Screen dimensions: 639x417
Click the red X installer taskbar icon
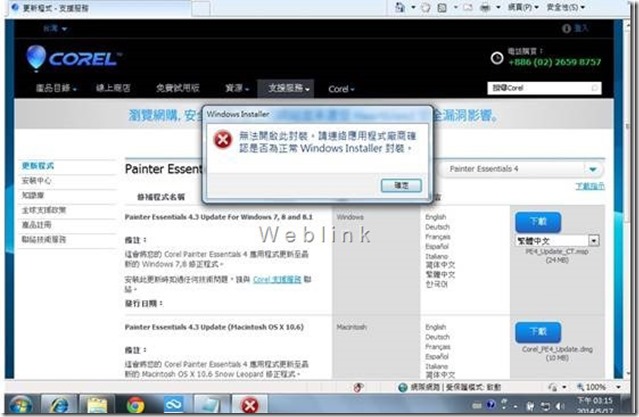click(250, 406)
